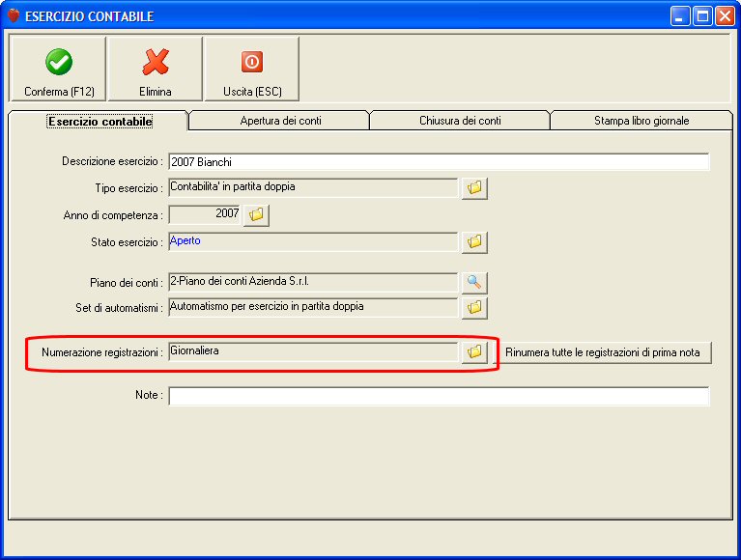Open folder icon next to Numerazione registrazioni
This screenshot has height=560, width=741.
(474, 351)
